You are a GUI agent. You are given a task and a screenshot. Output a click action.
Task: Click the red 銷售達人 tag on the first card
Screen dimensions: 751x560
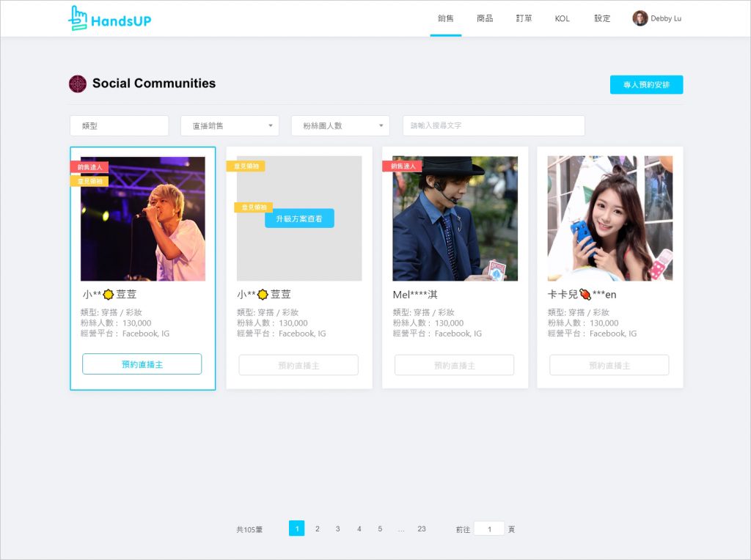tap(89, 167)
